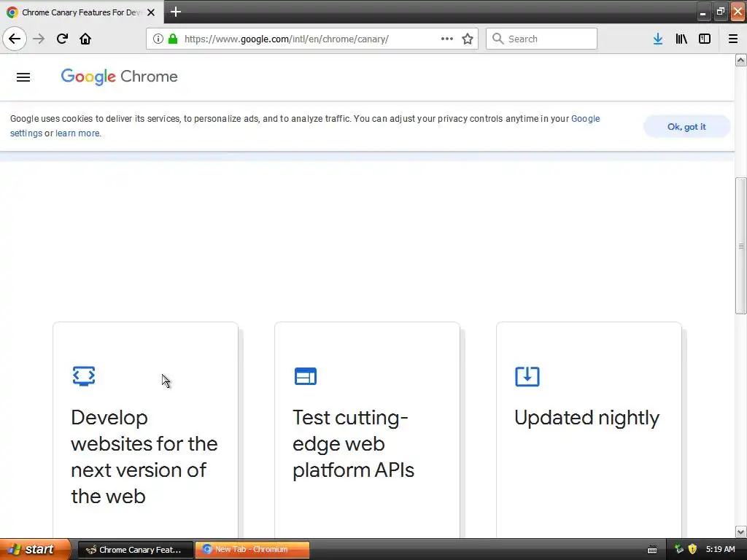Click the security shield tray icon
This screenshot has width=747, height=560.
click(x=693, y=549)
